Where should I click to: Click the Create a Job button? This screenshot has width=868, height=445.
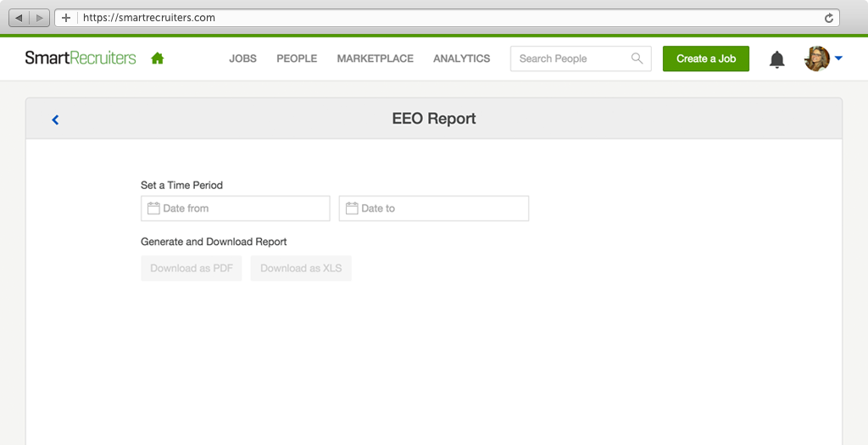pos(706,58)
